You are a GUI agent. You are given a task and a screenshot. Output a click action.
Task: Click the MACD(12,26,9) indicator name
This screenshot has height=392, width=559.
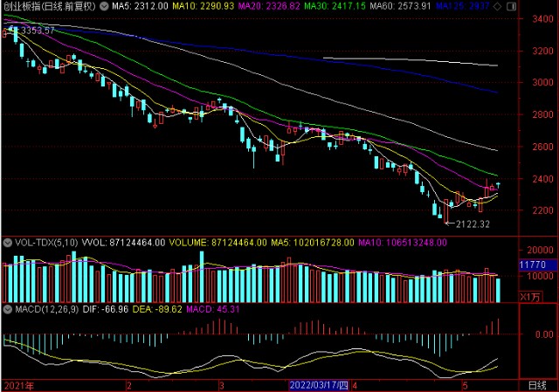pos(46,309)
